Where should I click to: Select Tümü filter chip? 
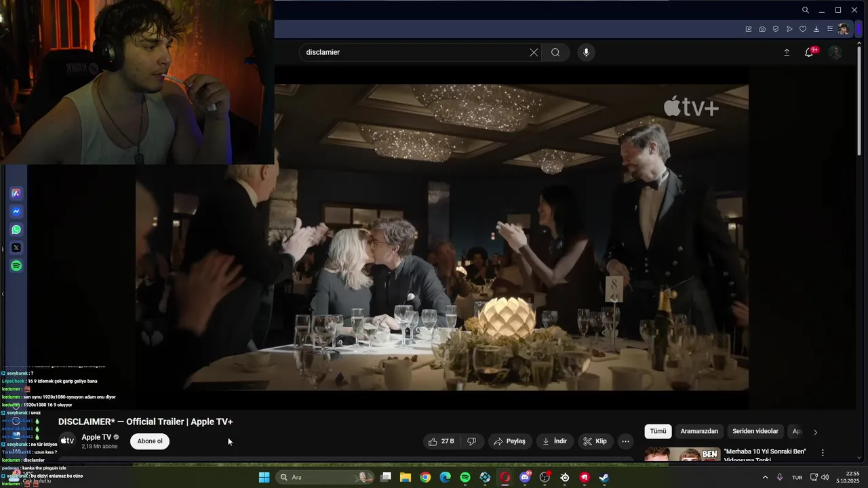click(658, 431)
